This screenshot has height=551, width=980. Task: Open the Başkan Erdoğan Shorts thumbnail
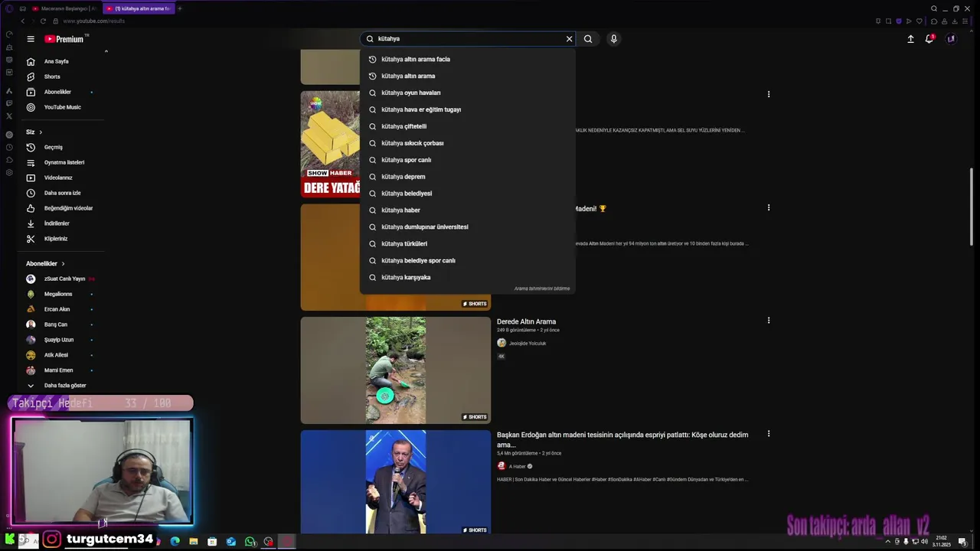[x=395, y=482]
